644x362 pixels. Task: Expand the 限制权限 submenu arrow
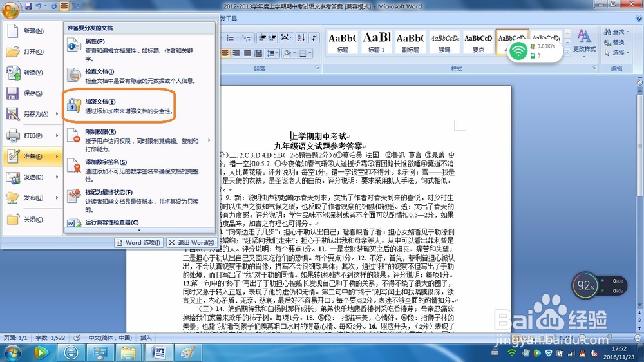[x=209, y=140]
